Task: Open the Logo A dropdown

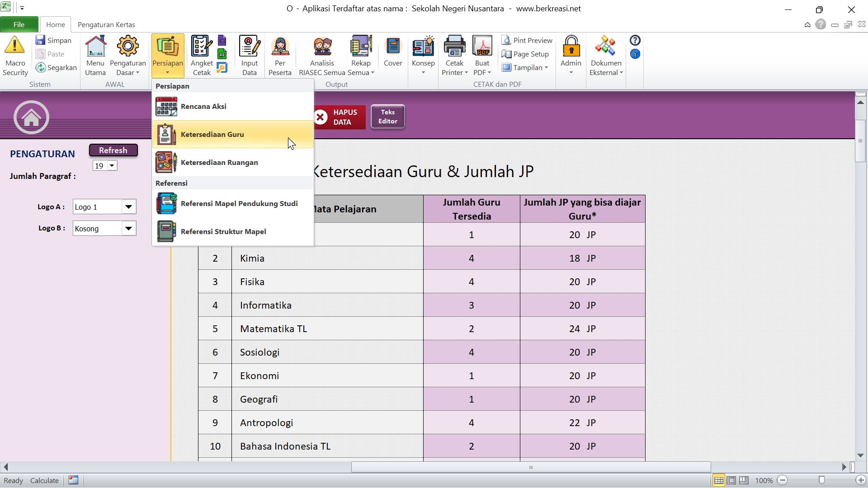Action: click(128, 207)
